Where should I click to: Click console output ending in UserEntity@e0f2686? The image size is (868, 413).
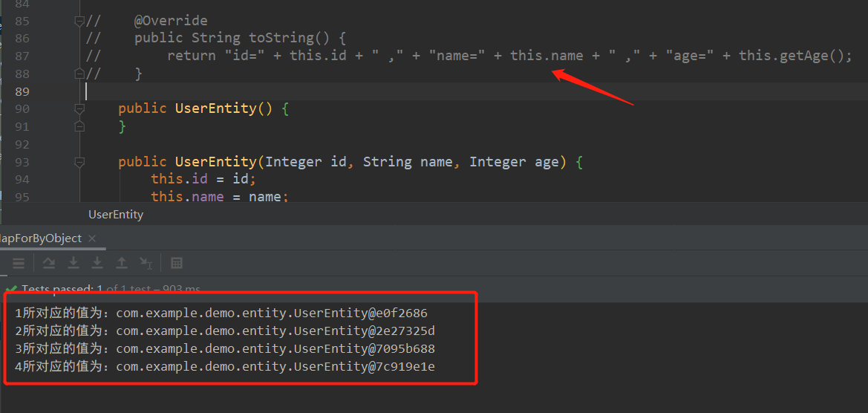click(x=221, y=313)
